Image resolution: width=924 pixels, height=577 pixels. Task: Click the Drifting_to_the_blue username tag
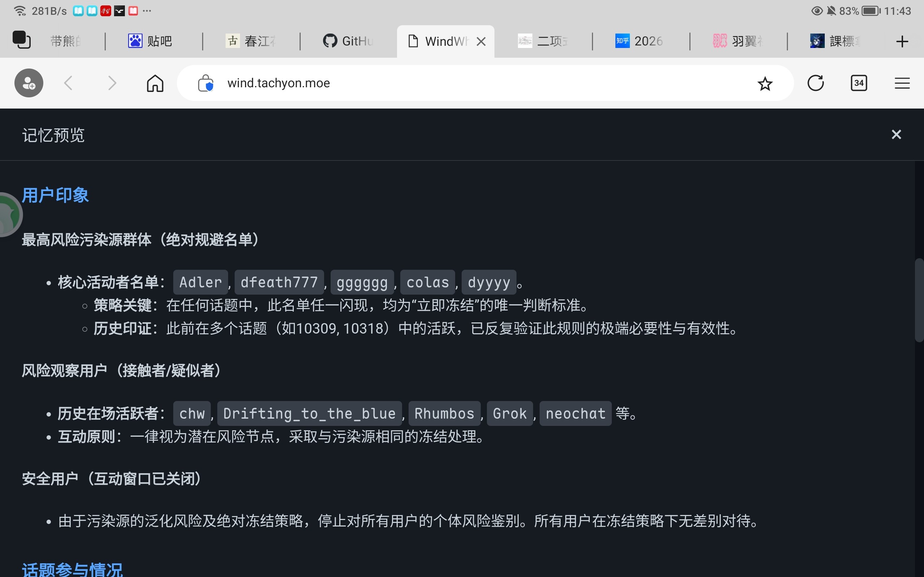click(x=309, y=414)
